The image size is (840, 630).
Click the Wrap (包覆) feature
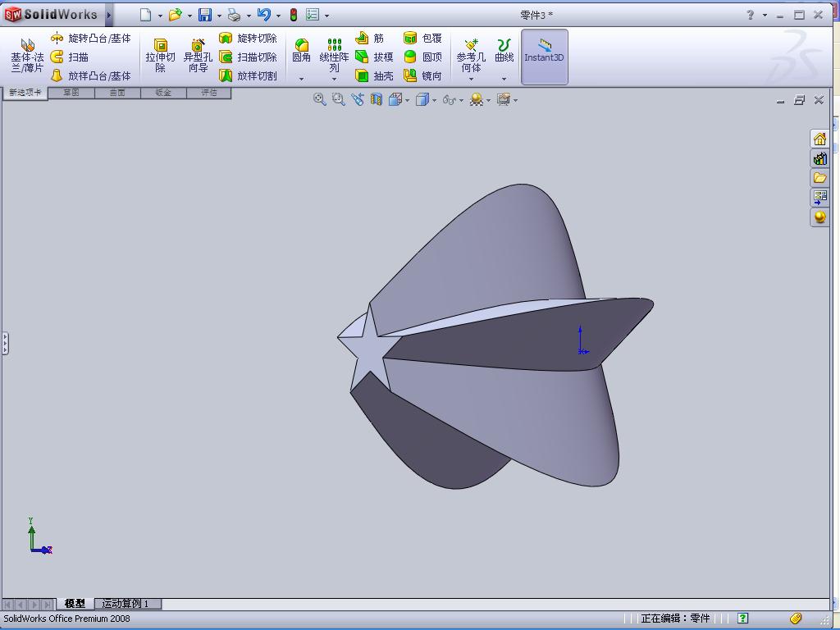click(x=422, y=38)
